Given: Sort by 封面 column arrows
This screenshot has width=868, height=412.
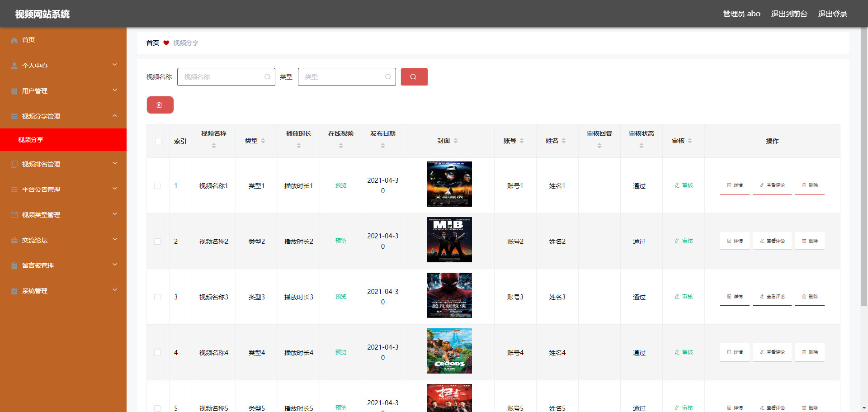Looking at the screenshot, I should pos(456,141).
